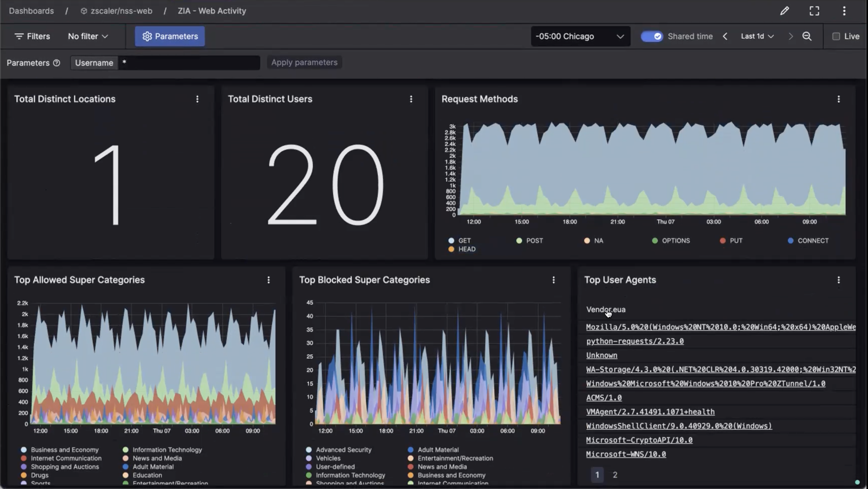Expand the Last 1d time range dropdown
This screenshot has height=489, width=868.
[x=757, y=36]
